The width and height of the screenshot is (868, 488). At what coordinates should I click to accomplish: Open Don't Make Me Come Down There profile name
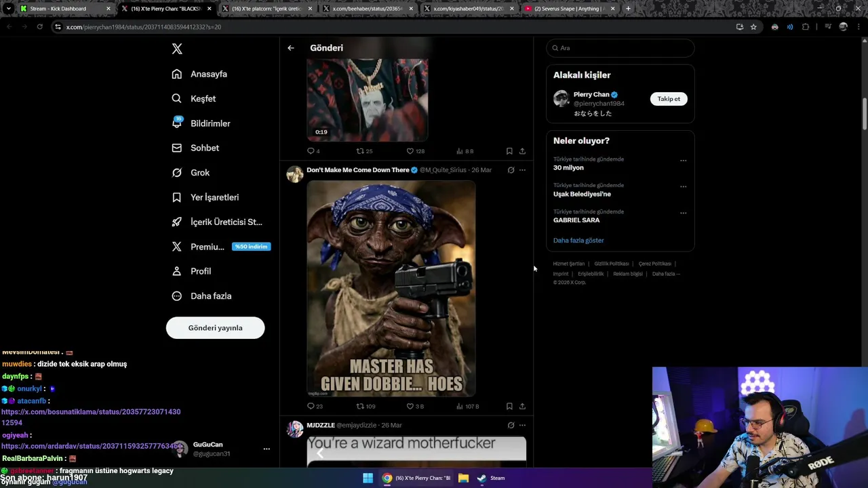(x=357, y=170)
